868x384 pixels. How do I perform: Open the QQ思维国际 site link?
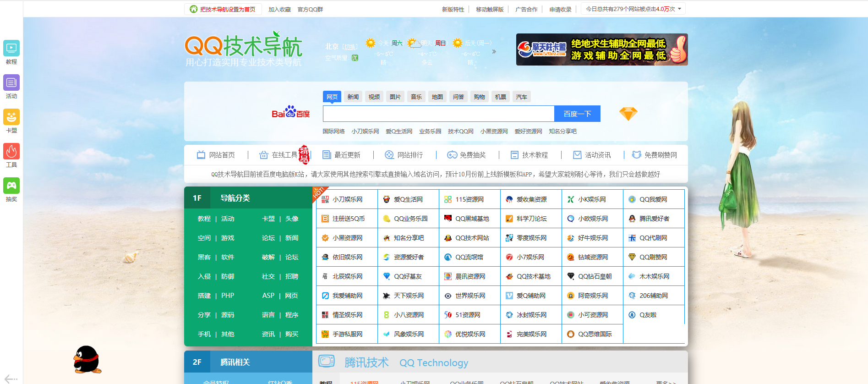click(x=595, y=334)
